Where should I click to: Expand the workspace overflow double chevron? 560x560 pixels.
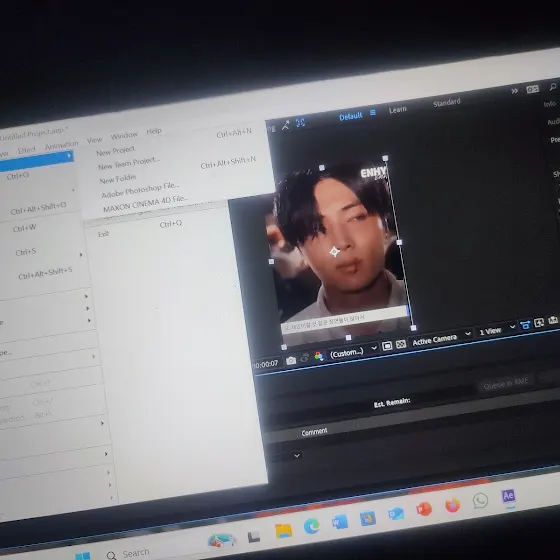515,91
